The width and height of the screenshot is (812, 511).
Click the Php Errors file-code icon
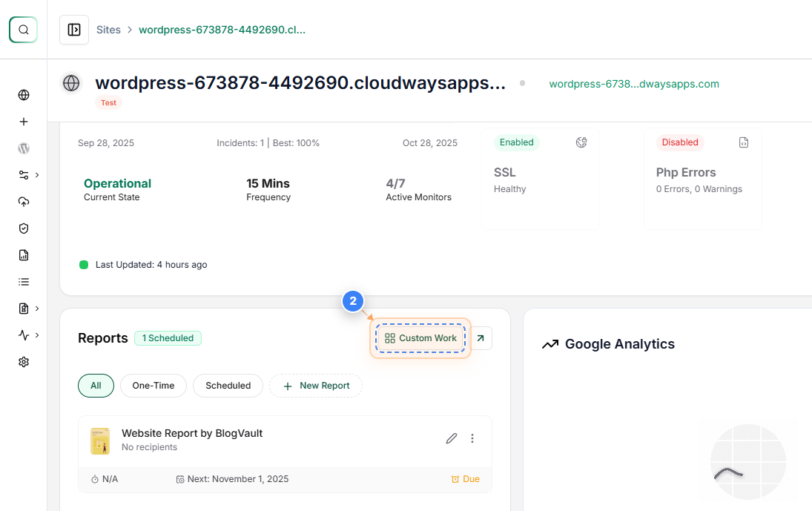click(744, 142)
